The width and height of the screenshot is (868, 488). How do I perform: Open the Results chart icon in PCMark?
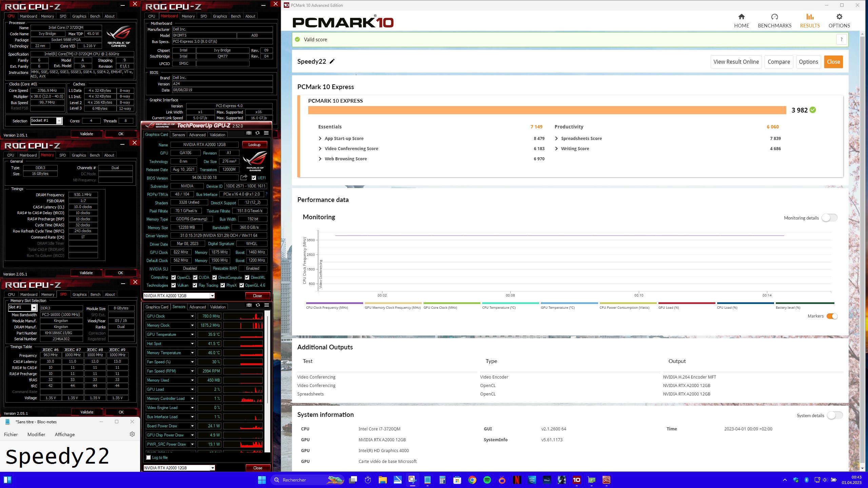810,17
